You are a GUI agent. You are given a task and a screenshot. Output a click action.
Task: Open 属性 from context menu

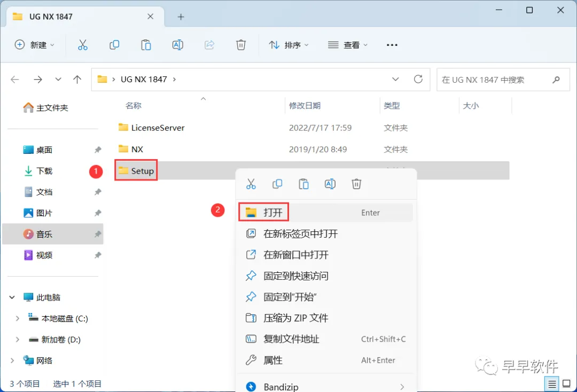click(x=326, y=360)
